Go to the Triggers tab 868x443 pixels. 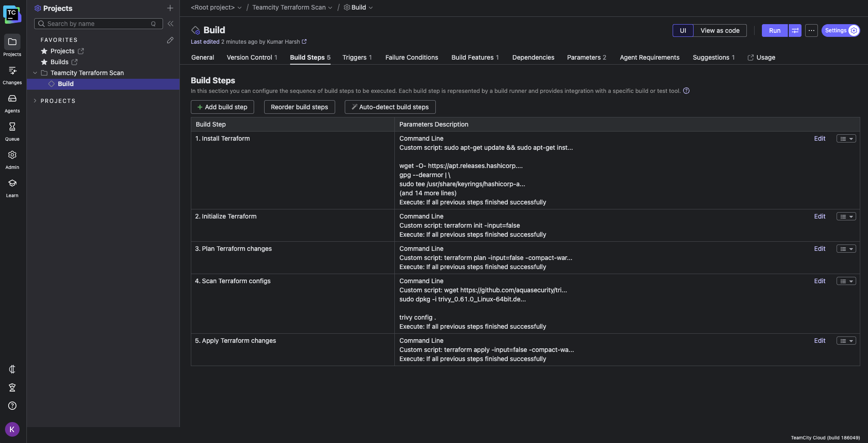tap(357, 57)
